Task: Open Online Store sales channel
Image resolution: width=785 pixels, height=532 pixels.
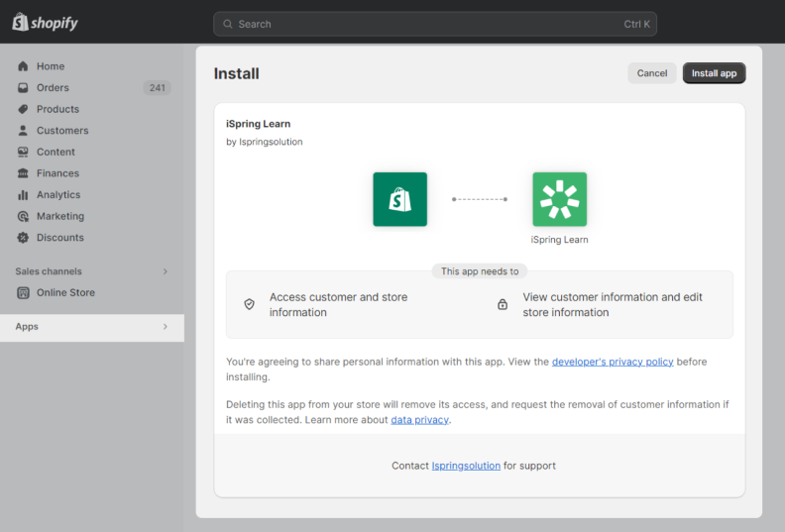Action: [x=65, y=293]
